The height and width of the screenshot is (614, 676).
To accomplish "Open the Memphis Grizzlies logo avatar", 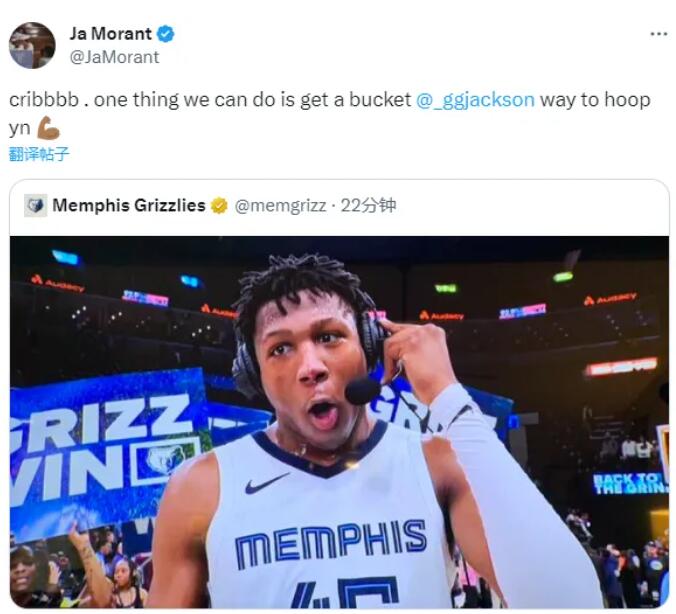I will coord(35,205).
